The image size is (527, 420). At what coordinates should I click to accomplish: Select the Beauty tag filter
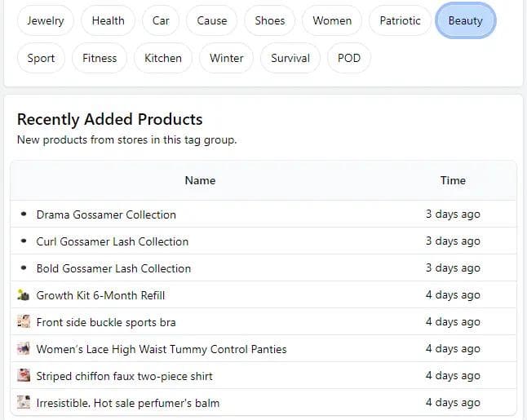[465, 20]
